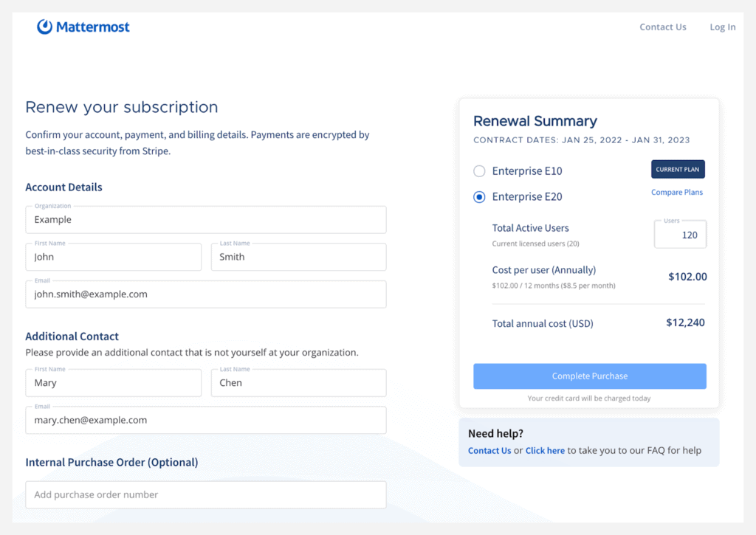Open the Contact Us header link
The width and height of the screenshot is (756, 535).
[x=662, y=27]
